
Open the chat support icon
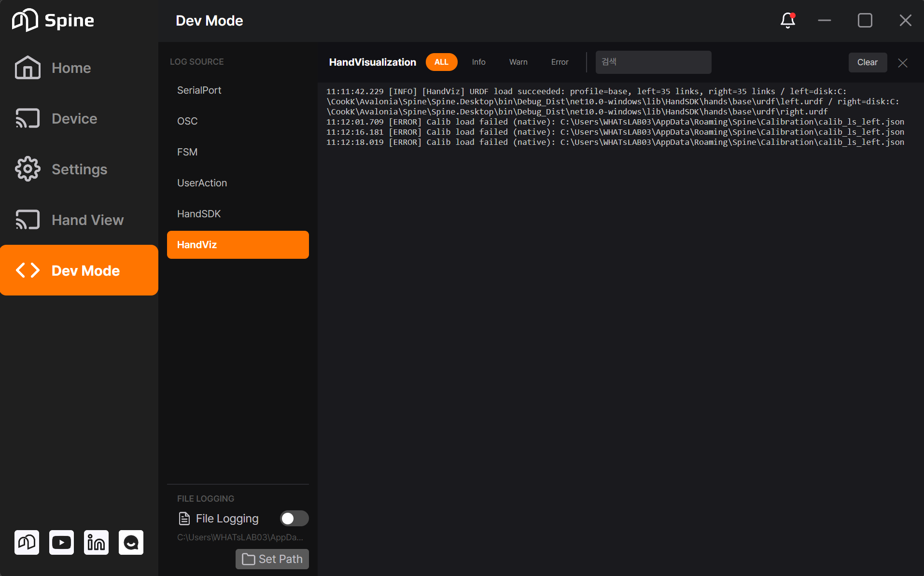point(131,542)
